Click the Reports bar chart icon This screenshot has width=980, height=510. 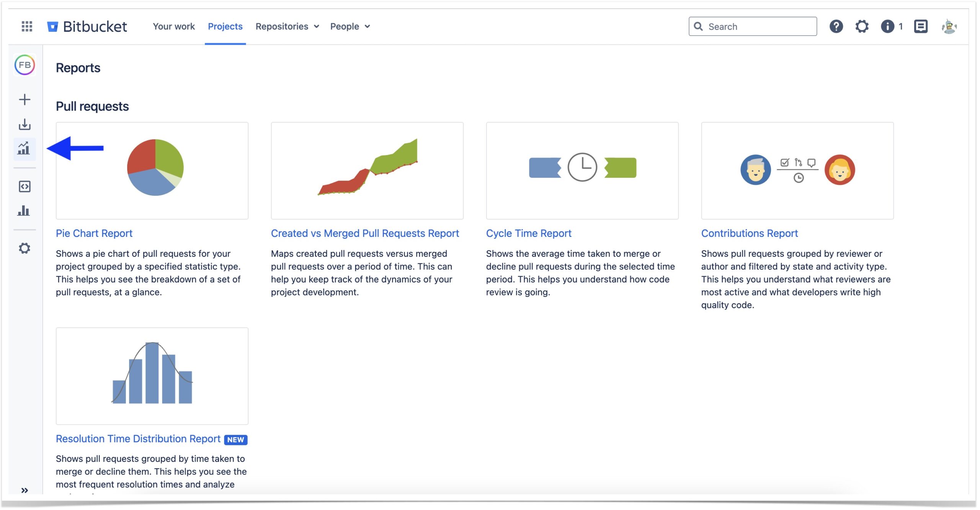pos(24,147)
